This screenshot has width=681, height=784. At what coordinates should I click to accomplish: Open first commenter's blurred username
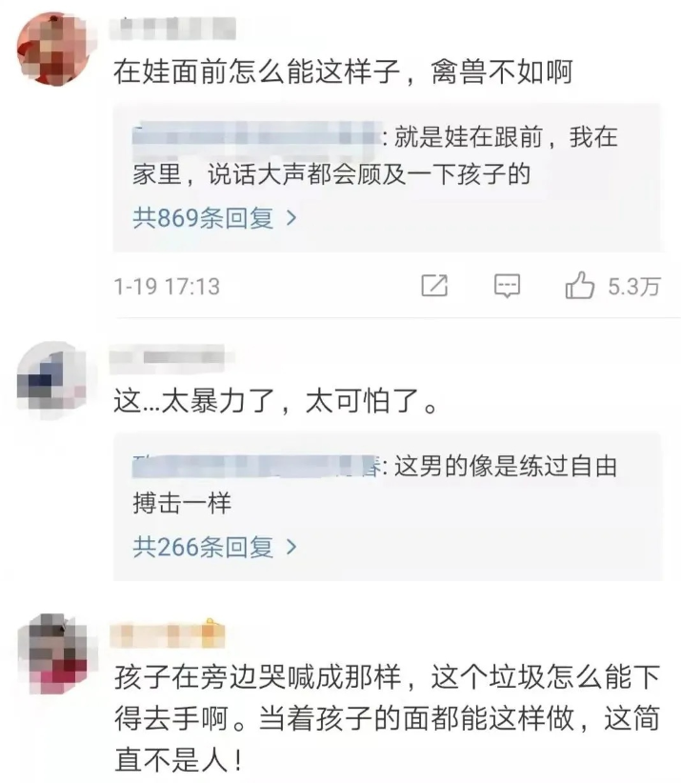pyautogui.click(x=172, y=28)
